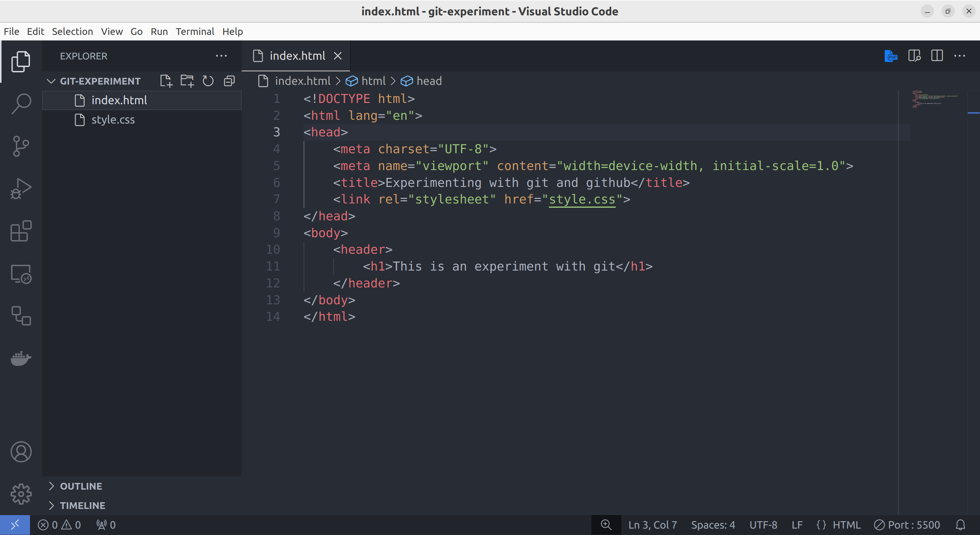Place cursor on the h1 line 11 text
The image size is (980, 535).
click(x=504, y=266)
